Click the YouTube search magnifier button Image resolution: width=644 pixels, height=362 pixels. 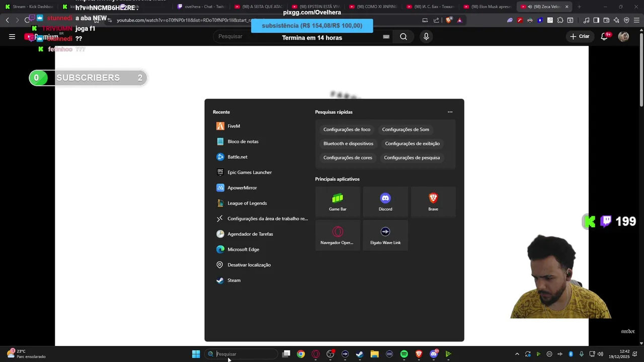tap(403, 36)
